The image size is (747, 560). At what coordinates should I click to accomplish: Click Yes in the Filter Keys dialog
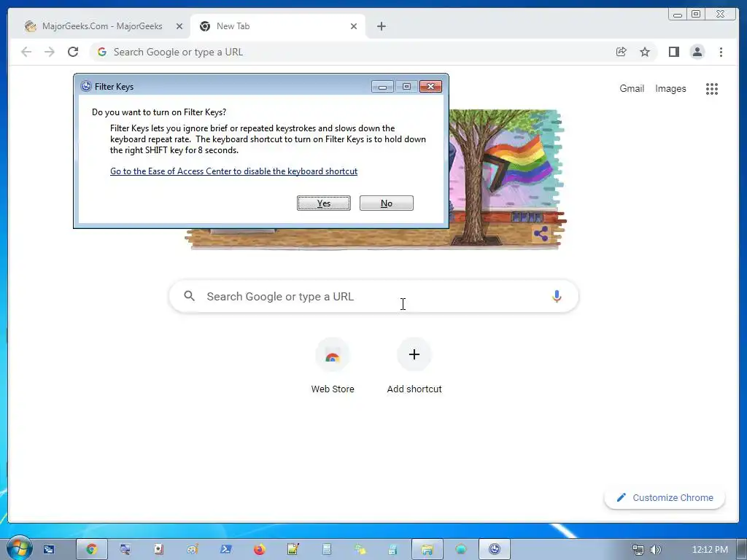pyautogui.click(x=323, y=203)
